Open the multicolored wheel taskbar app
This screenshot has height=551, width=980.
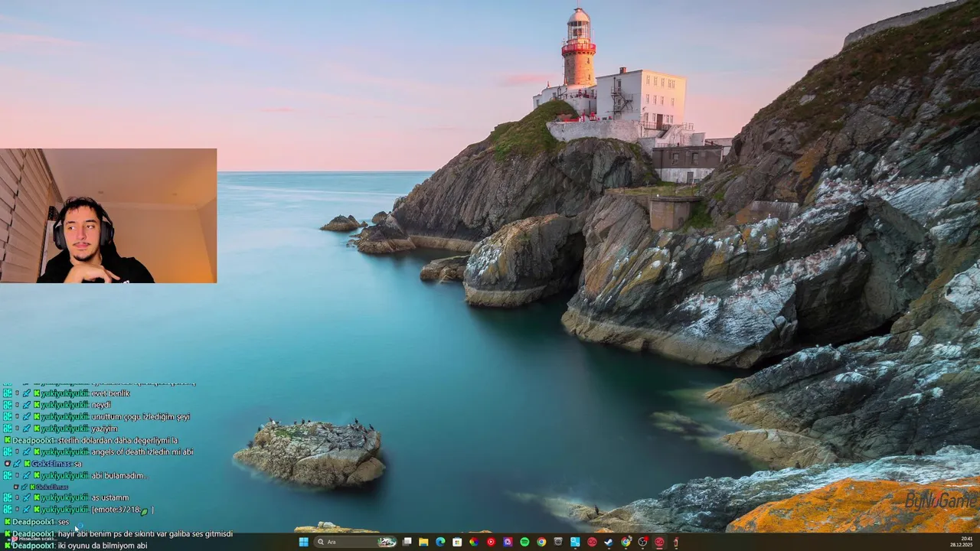click(x=474, y=542)
